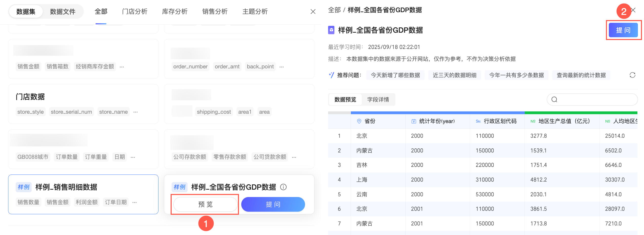
Task: Click the store_serial_num field tag
Action: [71, 112]
